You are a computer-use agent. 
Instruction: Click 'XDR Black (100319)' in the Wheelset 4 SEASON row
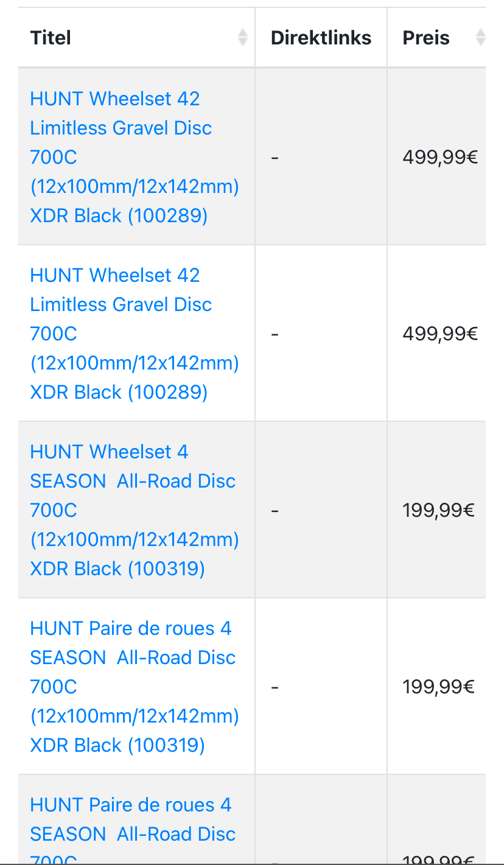click(x=117, y=569)
